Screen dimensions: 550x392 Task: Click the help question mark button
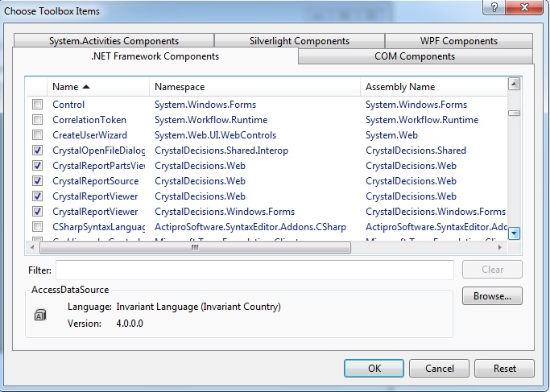[494, 7]
